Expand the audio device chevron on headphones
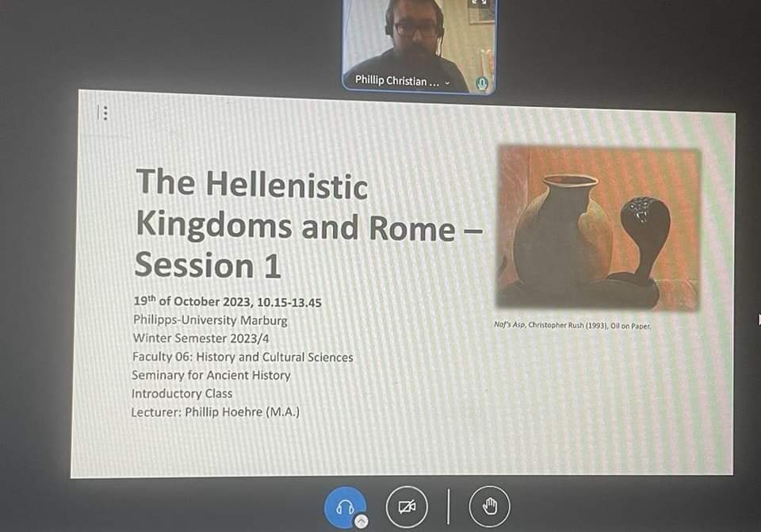 click(x=361, y=521)
